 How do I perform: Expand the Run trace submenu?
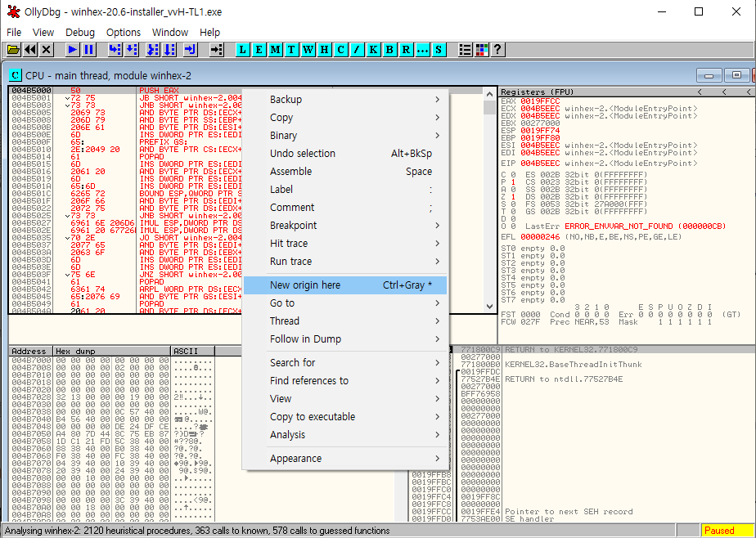pyautogui.click(x=345, y=262)
